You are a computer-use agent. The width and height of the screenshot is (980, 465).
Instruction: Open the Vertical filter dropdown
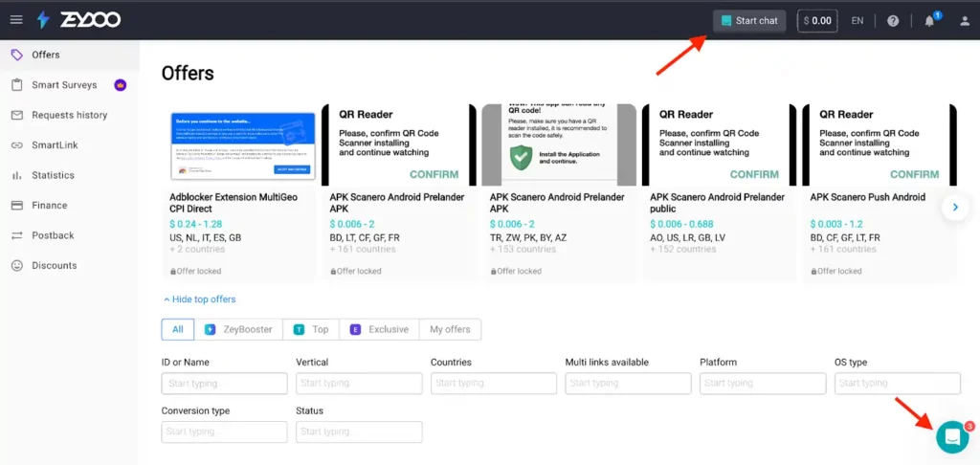tap(360, 383)
